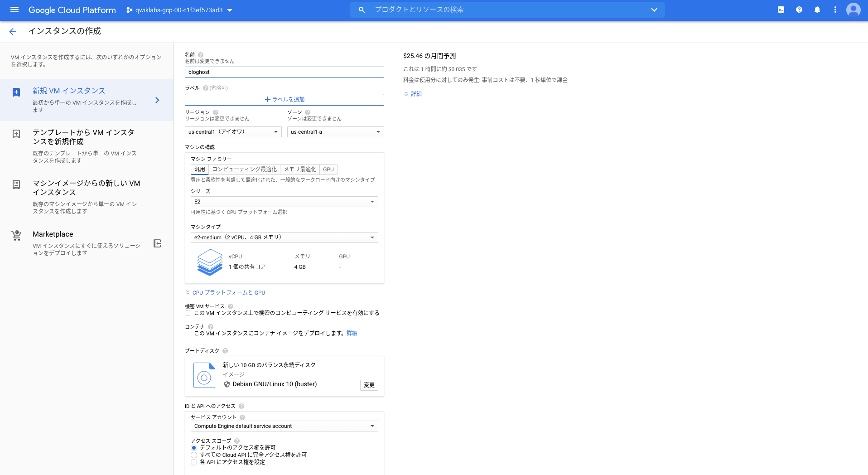Click into the instance name field
The image size is (868, 475).
coord(284,72)
